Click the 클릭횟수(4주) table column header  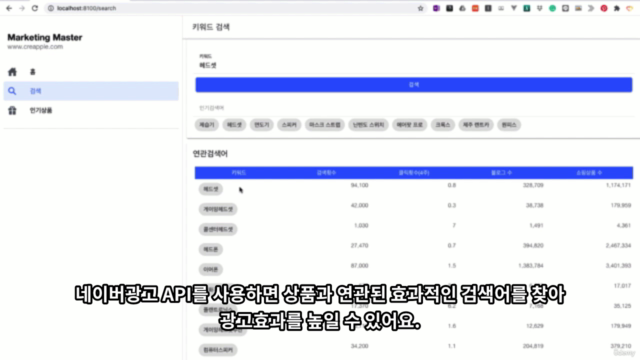[414, 173]
